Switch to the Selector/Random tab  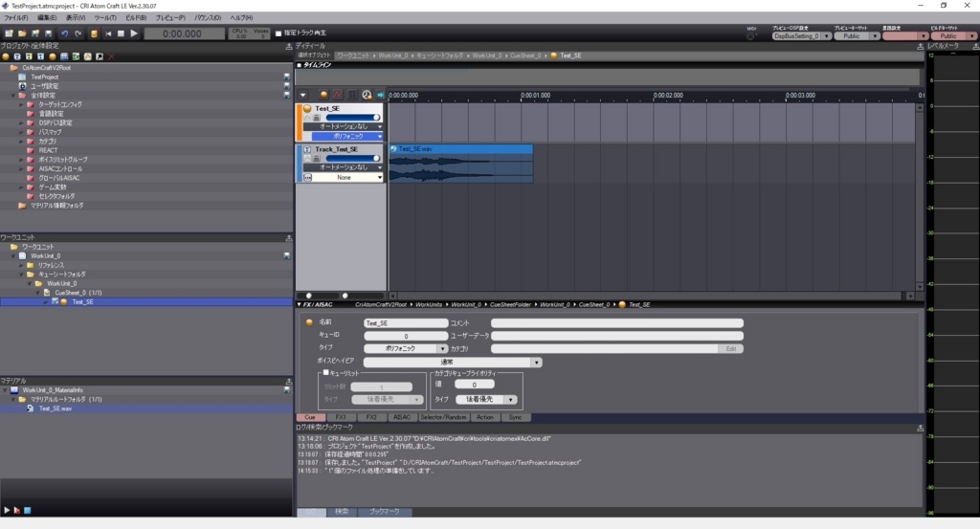443,417
